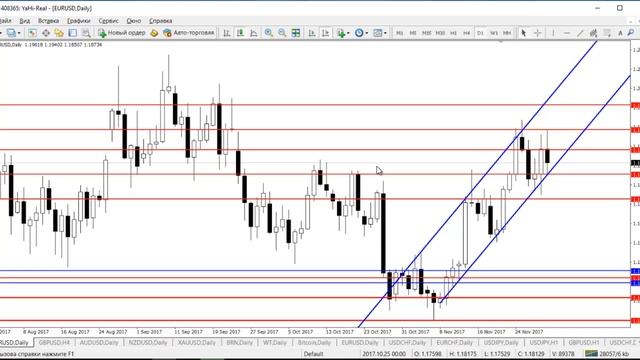Open the Справка menu

click(160, 20)
